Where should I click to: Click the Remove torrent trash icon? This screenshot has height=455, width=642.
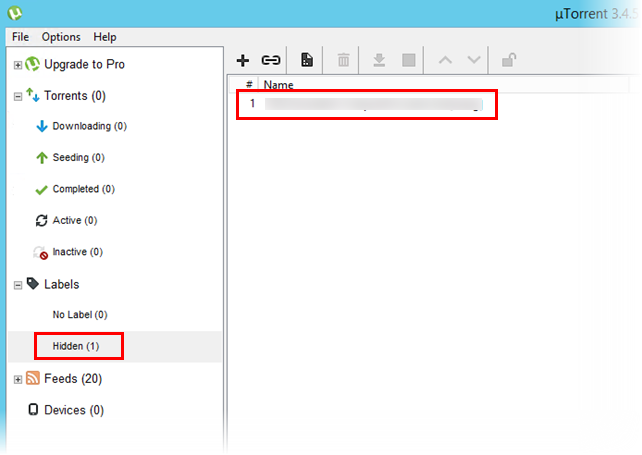[x=344, y=60]
